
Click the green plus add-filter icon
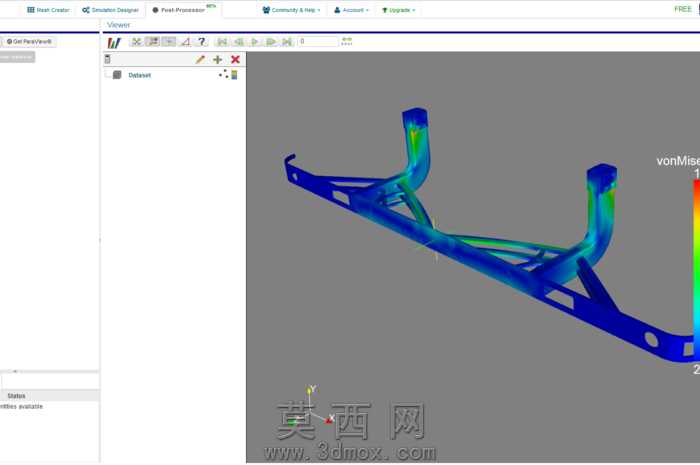click(x=217, y=59)
